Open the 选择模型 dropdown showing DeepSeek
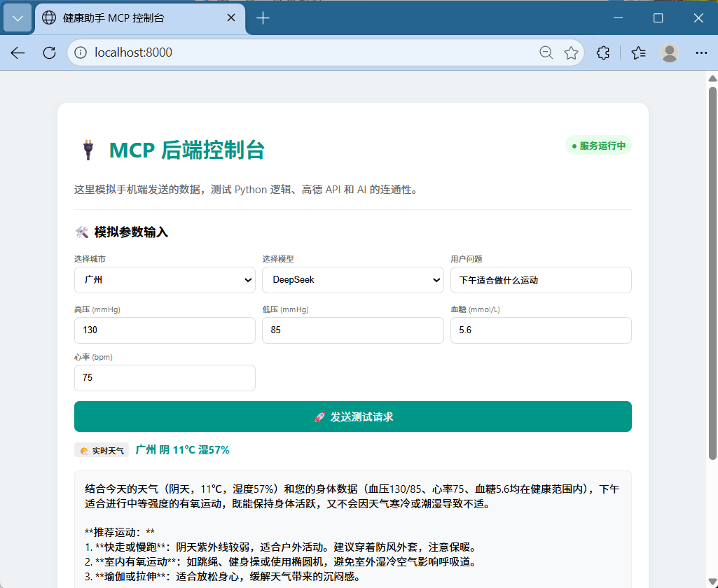The image size is (718, 588). [x=352, y=280]
